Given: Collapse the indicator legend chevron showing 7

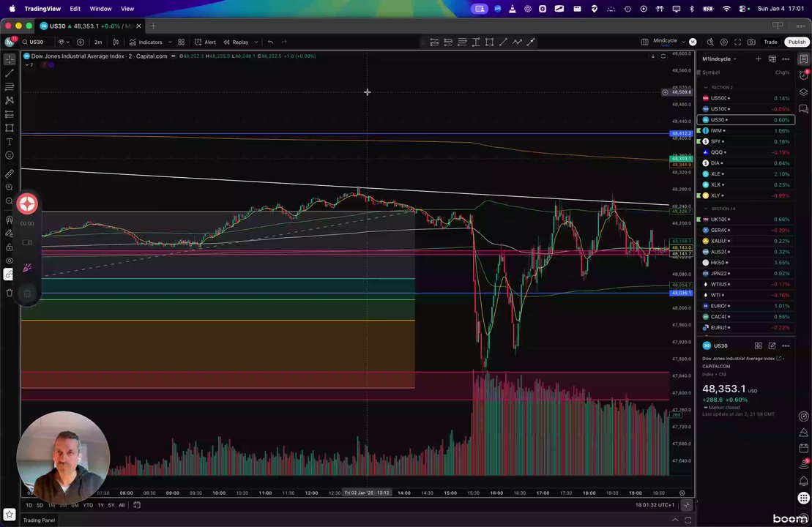Looking at the screenshot, I should coord(29,64).
